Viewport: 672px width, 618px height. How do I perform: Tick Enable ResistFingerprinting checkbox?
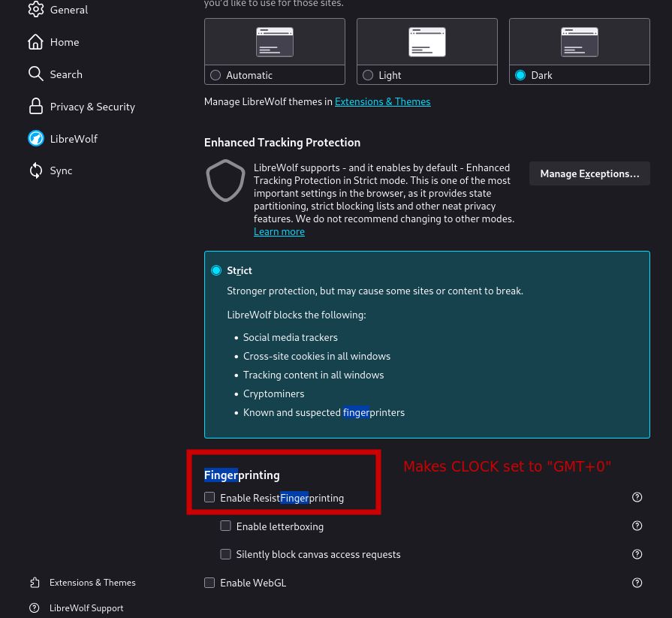point(209,497)
